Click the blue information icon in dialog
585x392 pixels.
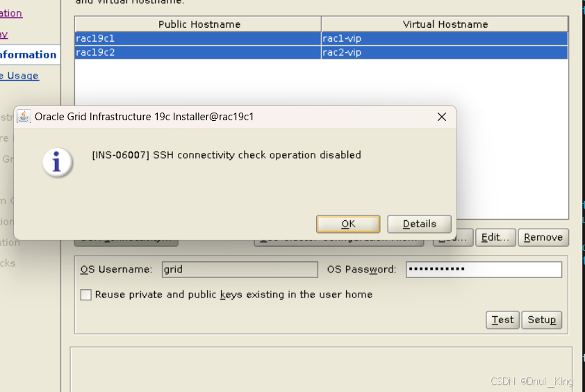click(57, 162)
